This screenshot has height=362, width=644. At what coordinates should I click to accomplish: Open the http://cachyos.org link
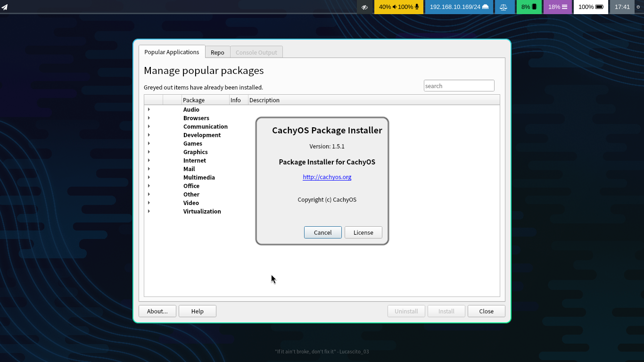(327, 177)
